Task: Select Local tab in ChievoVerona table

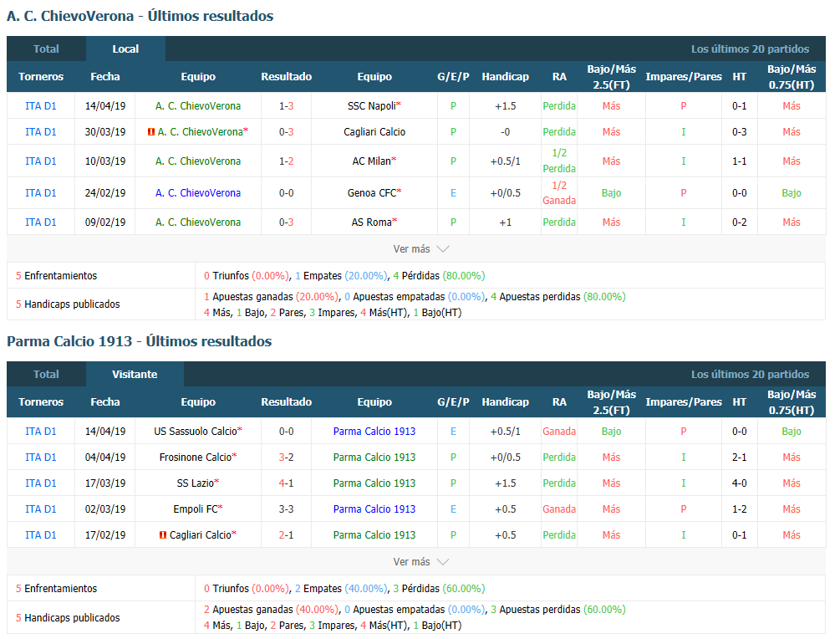Action: pyautogui.click(x=125, y=49)
